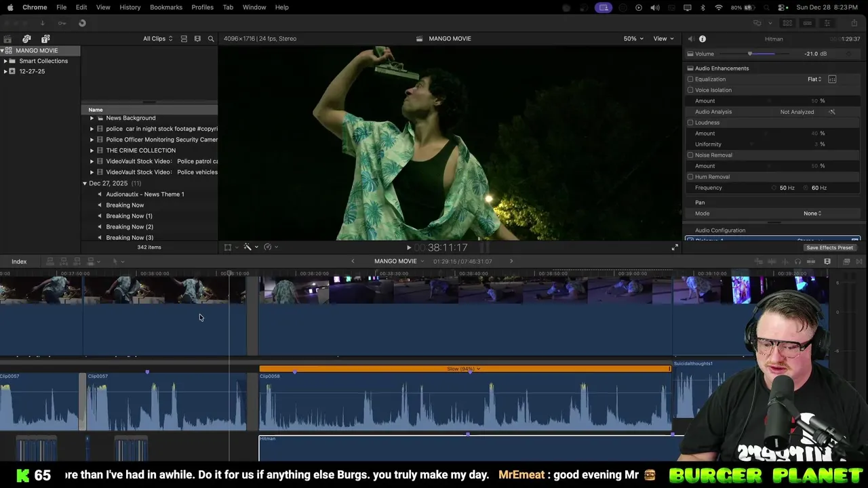This screenshot has width=868, height=488.
Task: Open the retime speedometer menu
Action: (271, 247)
